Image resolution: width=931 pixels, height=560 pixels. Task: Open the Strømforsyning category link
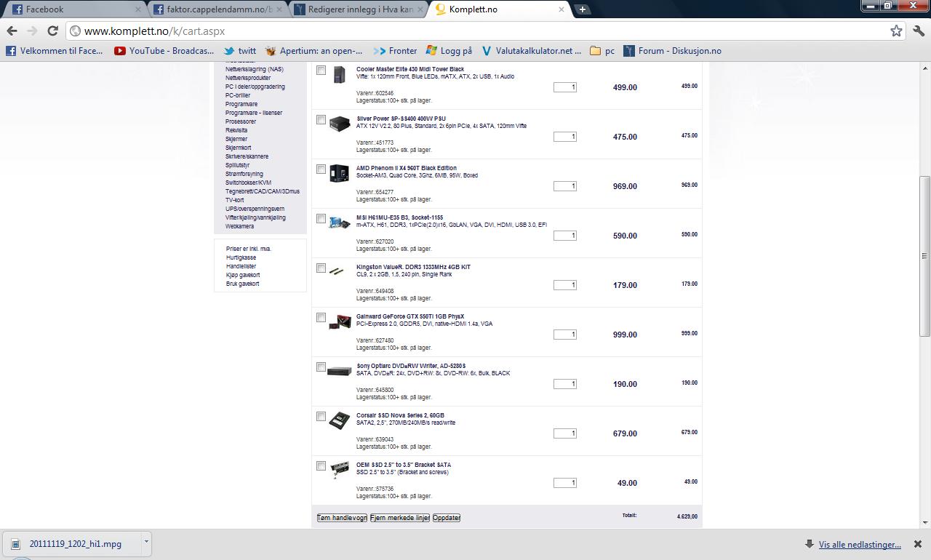coord(244,174)
